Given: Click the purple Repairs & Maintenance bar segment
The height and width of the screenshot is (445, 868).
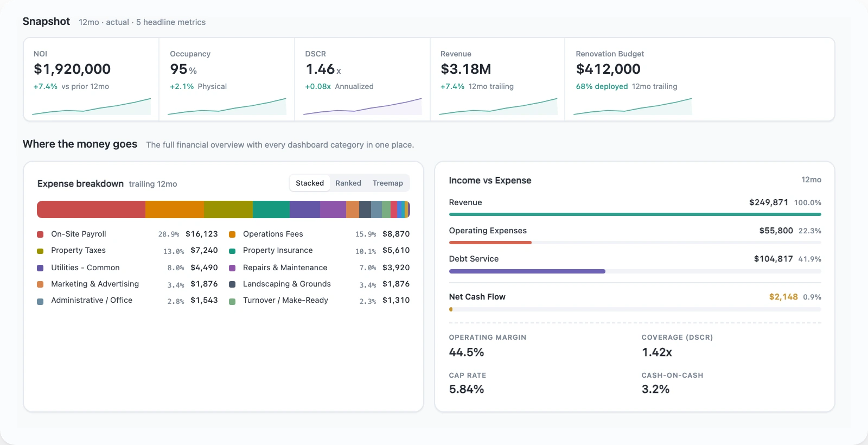Looking at the screenshot, I should (x=333, y=209).
